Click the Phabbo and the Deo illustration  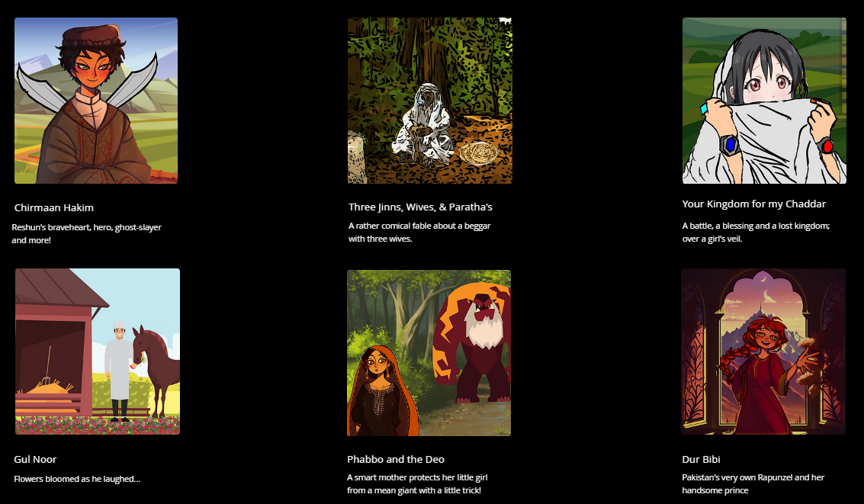coord(429,352)
